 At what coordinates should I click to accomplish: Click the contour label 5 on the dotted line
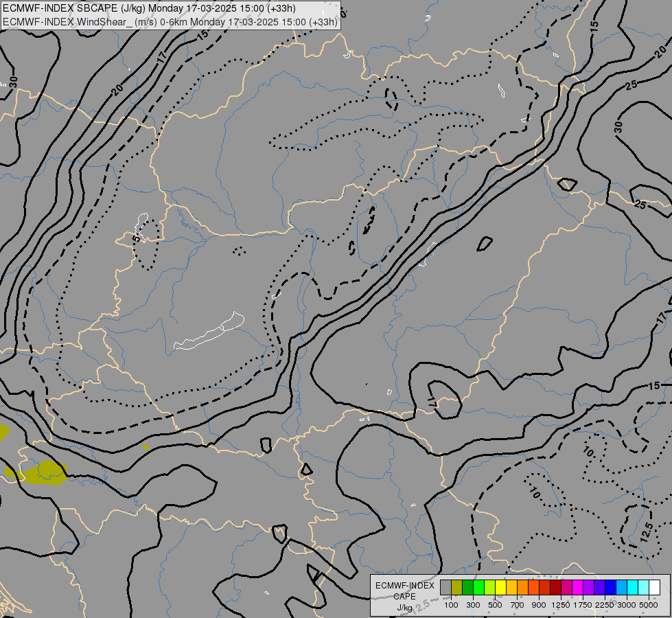coord(137,238)
